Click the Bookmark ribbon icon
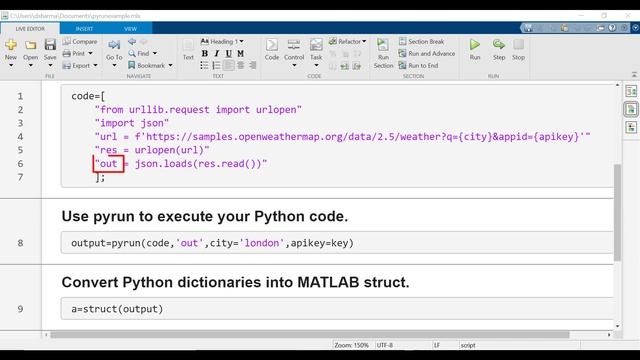This screenshot has height=360, width=640. (131, 65)
